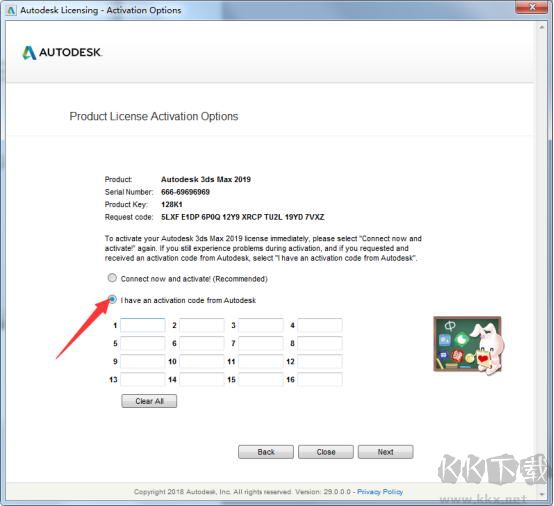Click activation code field 4
The image size is (554, 506).
(x=320, y=325)
